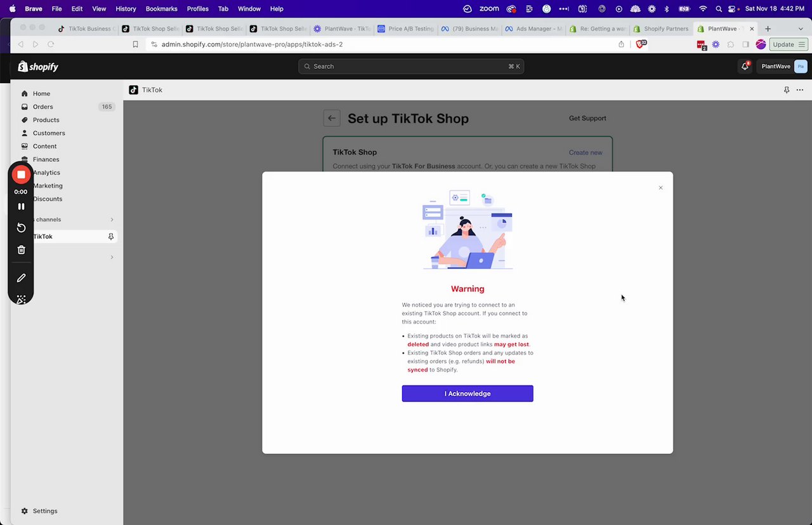Viewport: 812px width, 525px height.
Task: Open Customers in sidebar
Action: click(49, 133)
